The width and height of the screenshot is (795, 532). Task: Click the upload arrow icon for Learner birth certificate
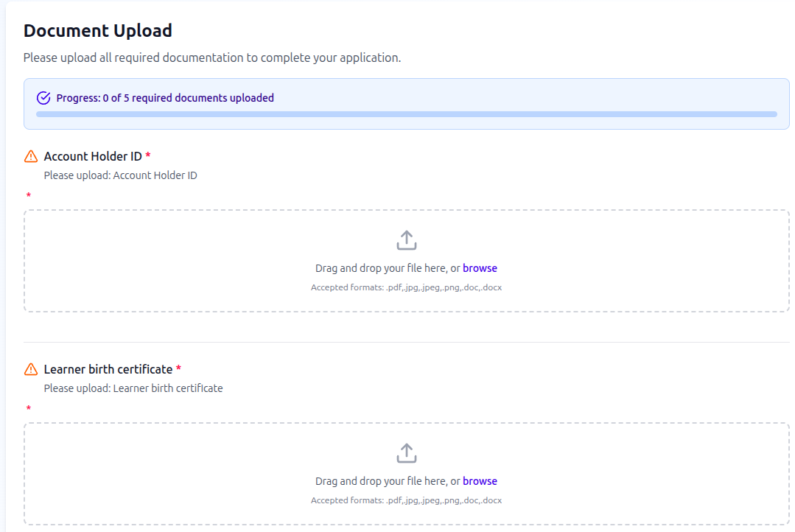coord(407,453)
